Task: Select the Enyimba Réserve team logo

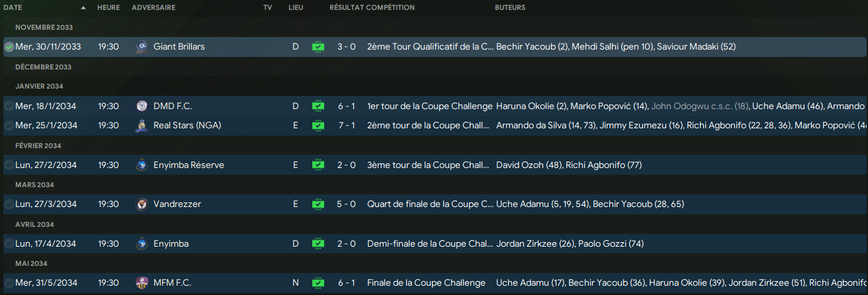Action: [x=141, y=165]
